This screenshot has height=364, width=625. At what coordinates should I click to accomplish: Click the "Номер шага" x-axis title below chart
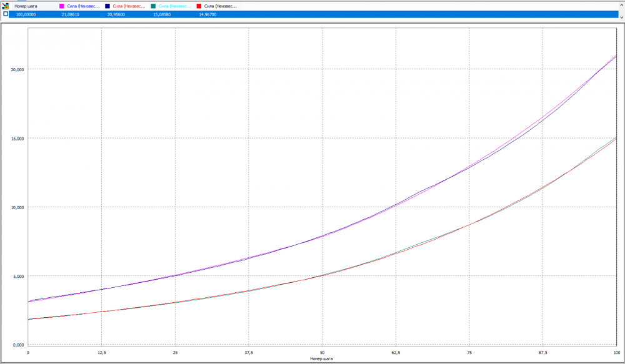tap(321, 359)
